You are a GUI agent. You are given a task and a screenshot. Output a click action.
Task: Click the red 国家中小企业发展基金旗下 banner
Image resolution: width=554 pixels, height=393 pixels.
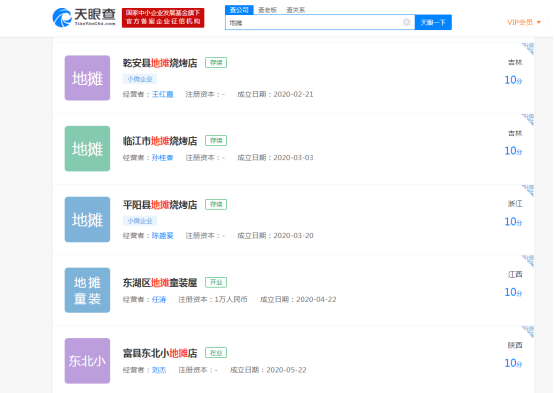[x=163, y=18]
